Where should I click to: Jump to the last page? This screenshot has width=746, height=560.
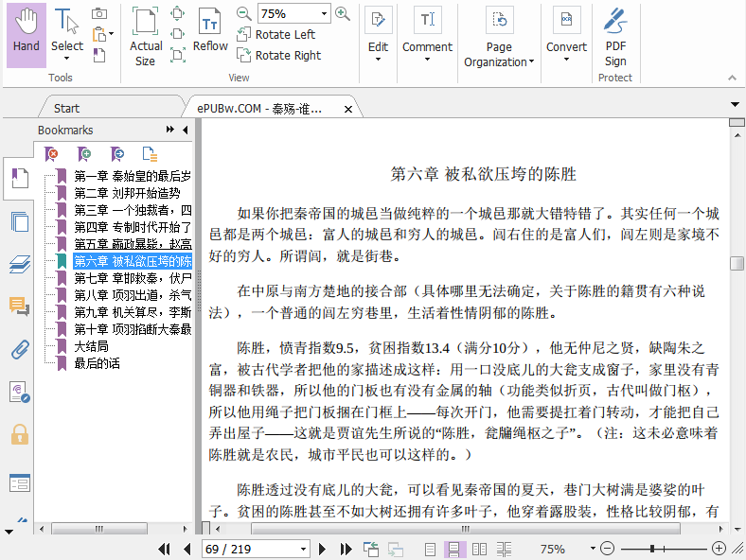[x=346, y=549]
